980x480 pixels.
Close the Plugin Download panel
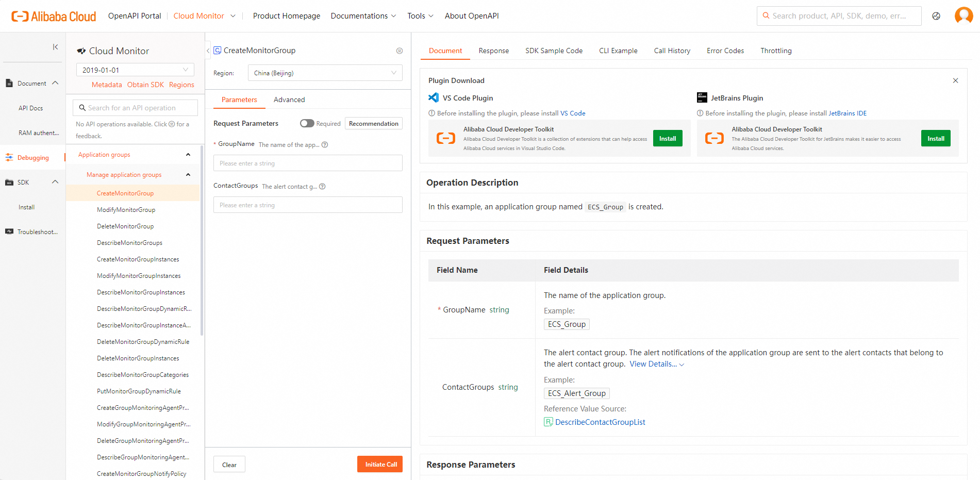pos(955,80)
